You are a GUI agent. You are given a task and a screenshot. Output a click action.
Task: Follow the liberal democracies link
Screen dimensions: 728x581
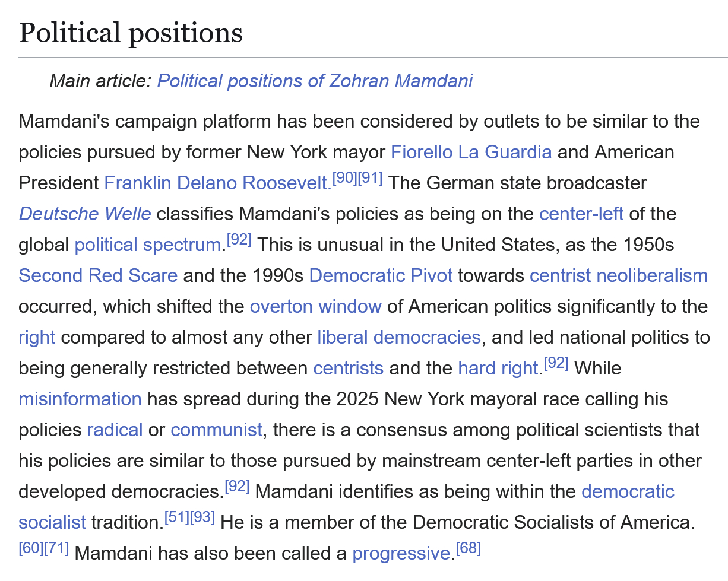[398, 338]
